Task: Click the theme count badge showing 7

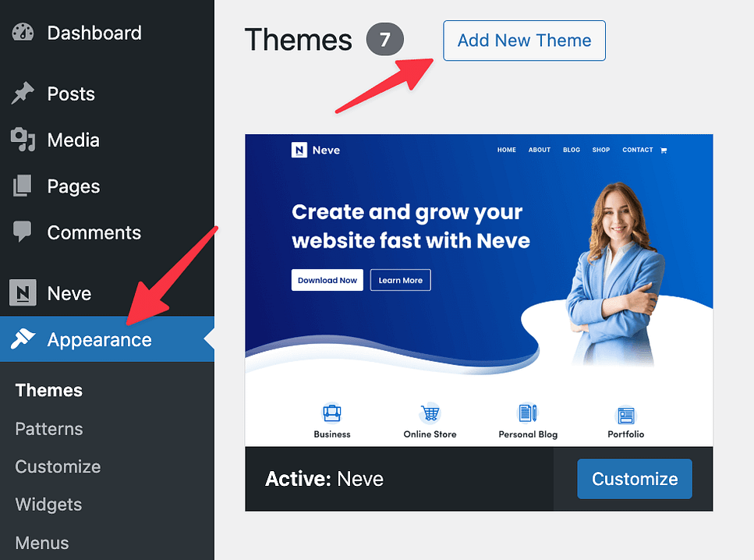Action: click(x=384, y=39)
